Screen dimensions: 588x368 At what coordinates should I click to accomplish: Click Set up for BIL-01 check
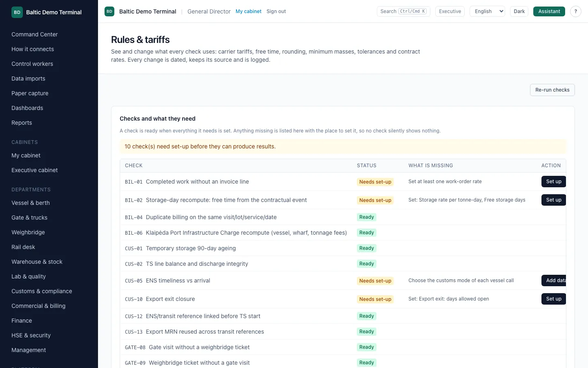click(554, 182)
